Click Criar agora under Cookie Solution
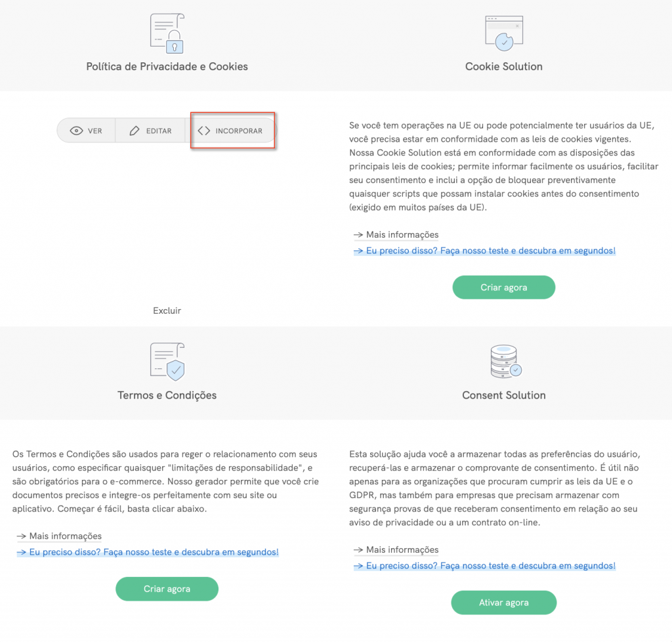Screen dimensions: 672x642 [x=503, y=288]
